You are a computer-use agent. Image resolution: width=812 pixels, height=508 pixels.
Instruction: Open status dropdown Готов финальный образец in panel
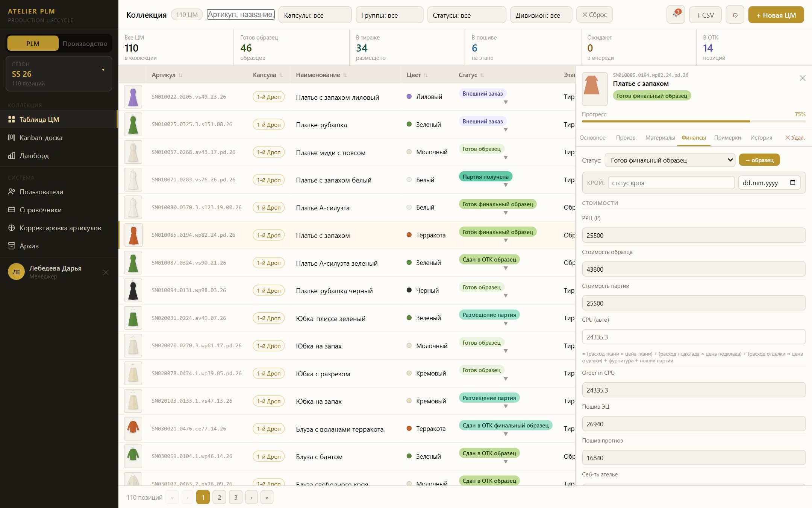(x=670, y=160)
